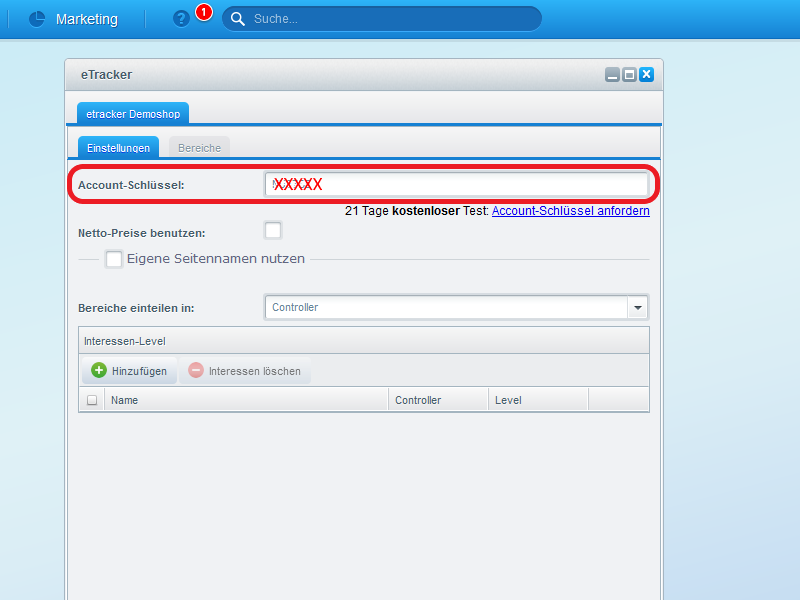Click the magnifier icon in search bar
800x600 pixels.
click(238, 19)
